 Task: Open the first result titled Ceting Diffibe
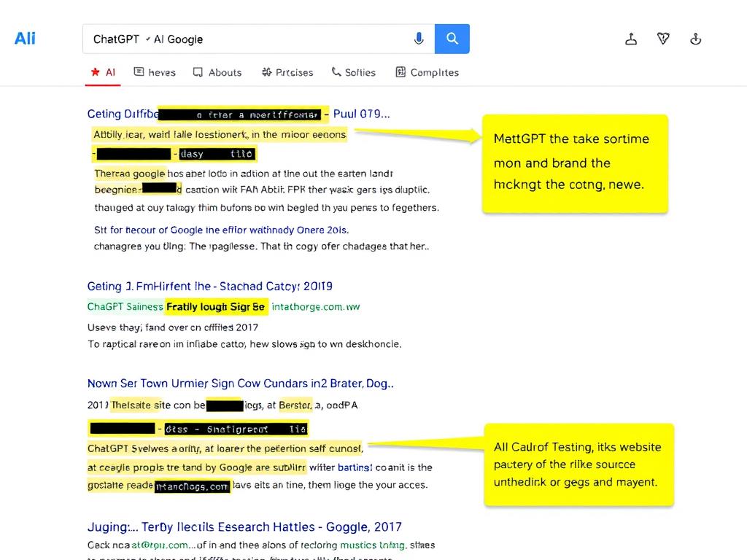(123, 114)
